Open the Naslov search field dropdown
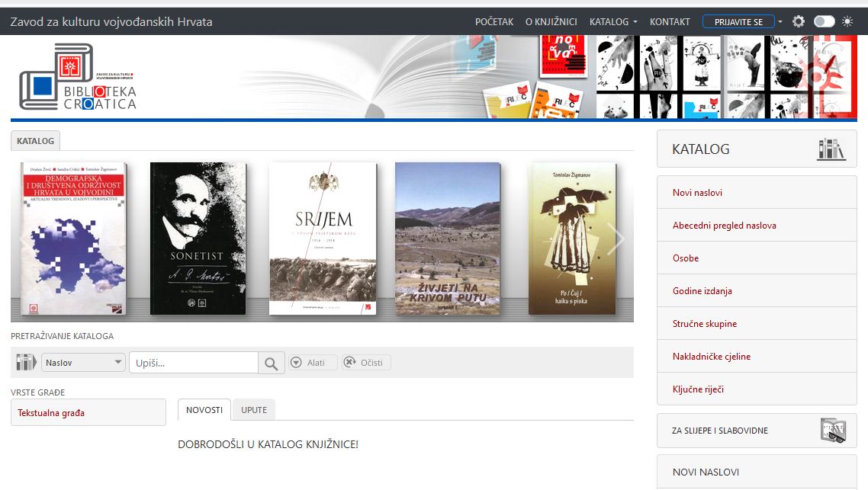Screen dimensions: 868x490 pos(84,363)
